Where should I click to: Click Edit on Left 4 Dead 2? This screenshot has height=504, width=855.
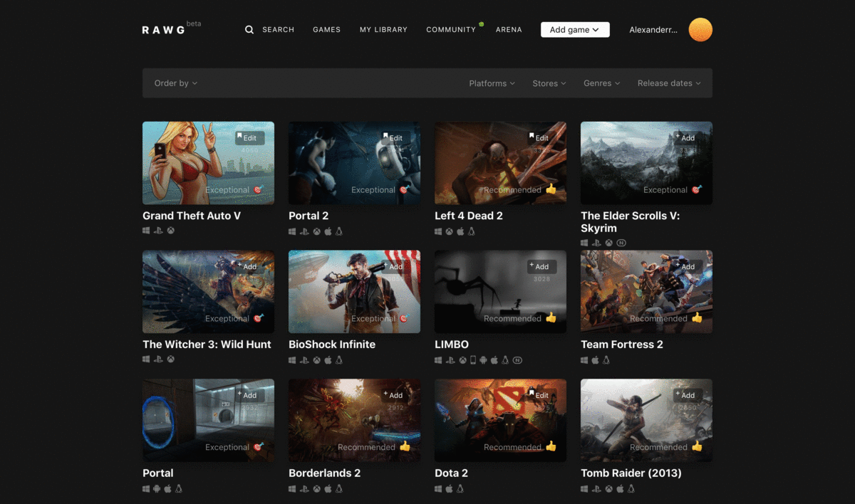[542, 138]
